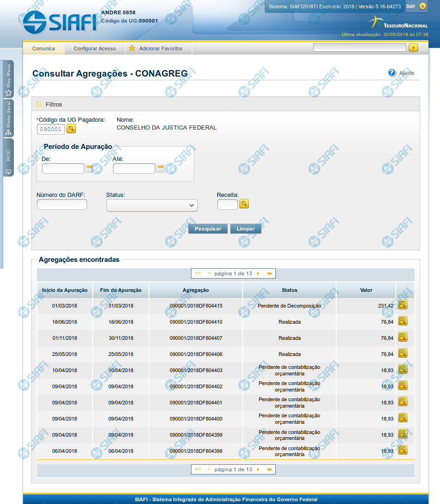Open the 'Até' date calendar picker

click(x=161, y=169)
